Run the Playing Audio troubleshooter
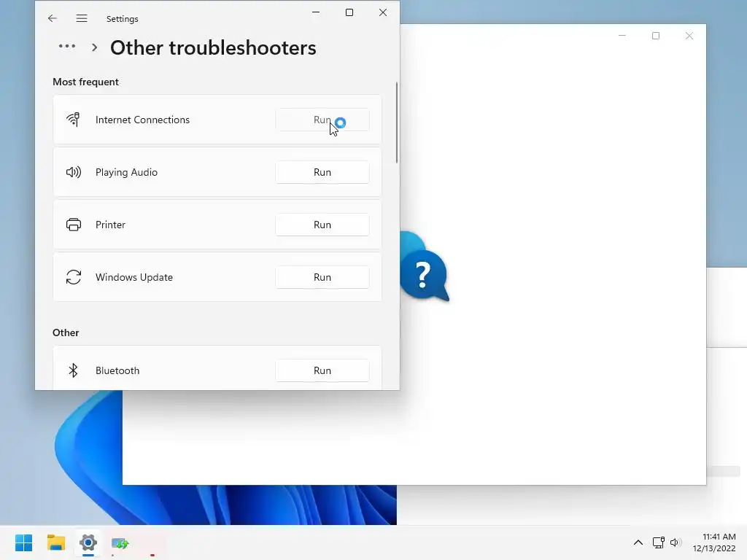This screenshot has width=747, height=560. [x=322, y=172]
